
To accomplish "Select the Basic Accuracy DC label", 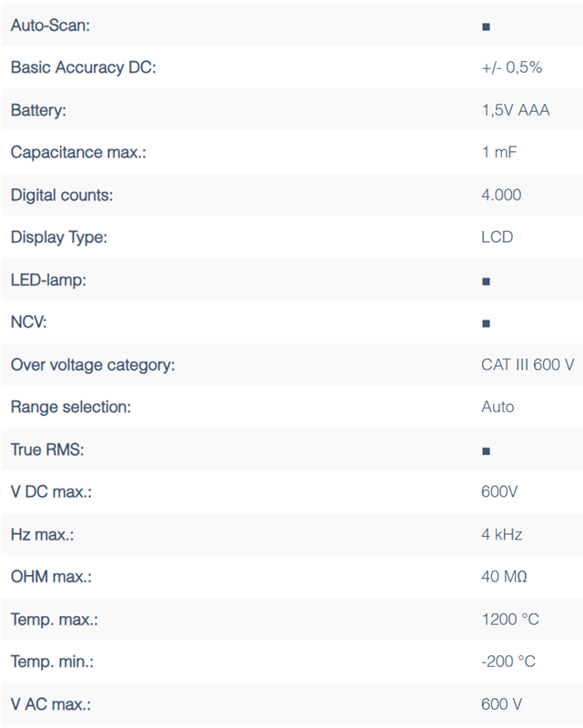I will pos(84,67).
